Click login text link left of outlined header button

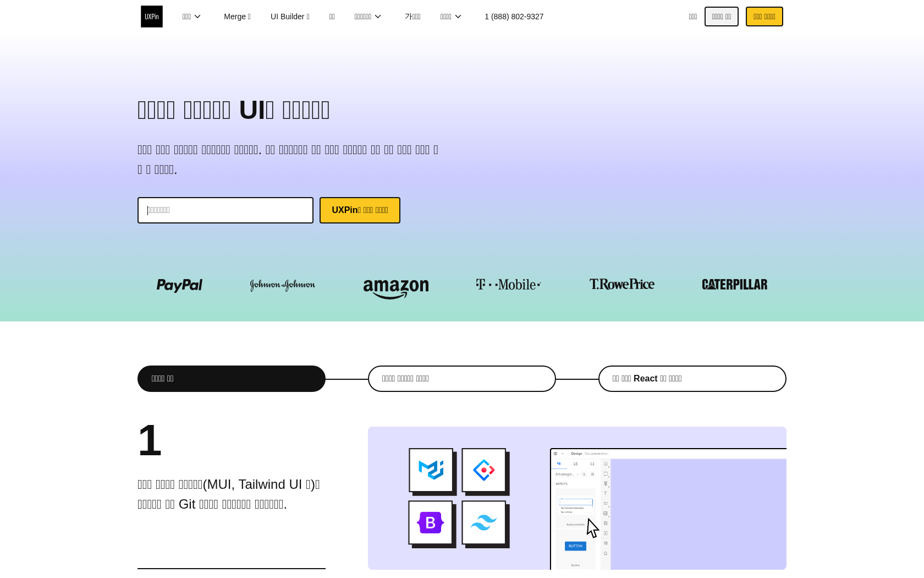pos(693,17)
